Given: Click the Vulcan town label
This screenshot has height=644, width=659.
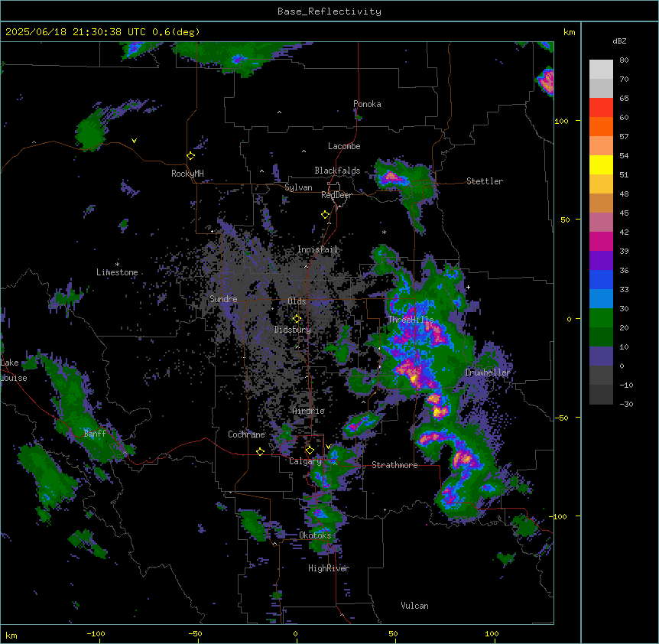Looking at the screenshot, I should tap(414, 606).
